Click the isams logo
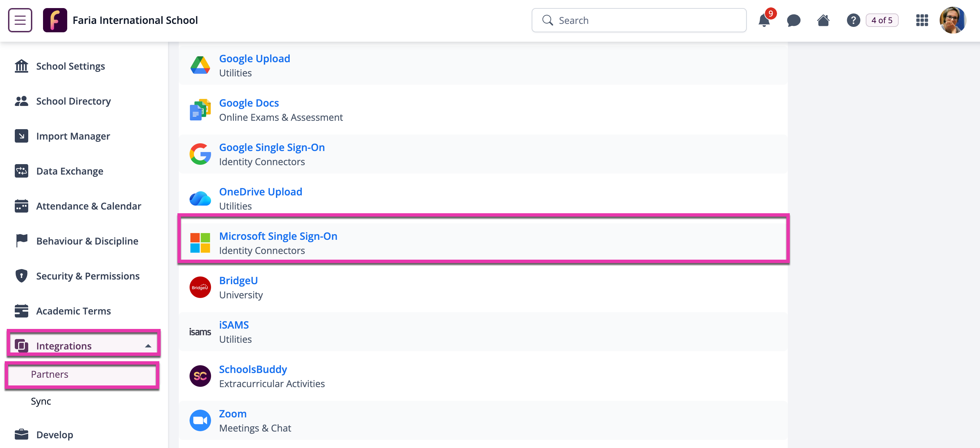The height and width of the screenshot is (448, 980). pos(200,332)
